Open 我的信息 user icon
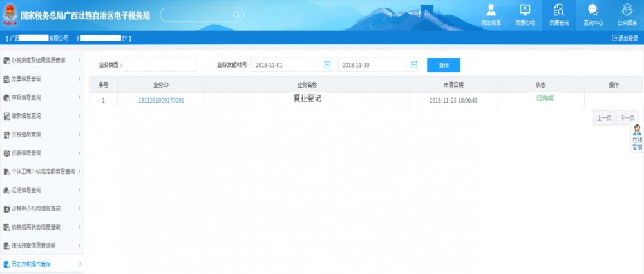This screenshot has height=274, width=644. point(491,10)
